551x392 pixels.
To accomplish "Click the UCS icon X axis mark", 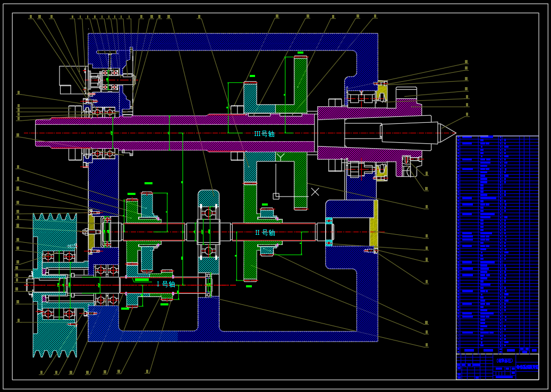I will pyautogui.click(x=315, y=192).
